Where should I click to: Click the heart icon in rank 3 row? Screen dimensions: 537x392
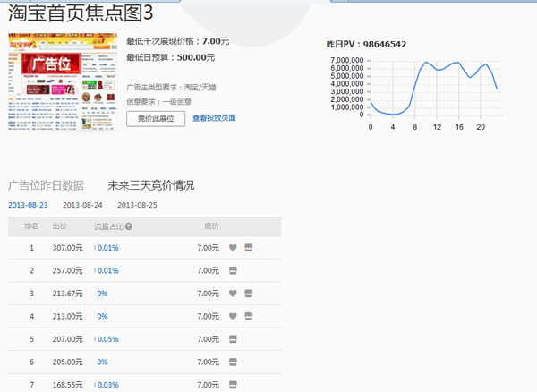pos(233,294)
